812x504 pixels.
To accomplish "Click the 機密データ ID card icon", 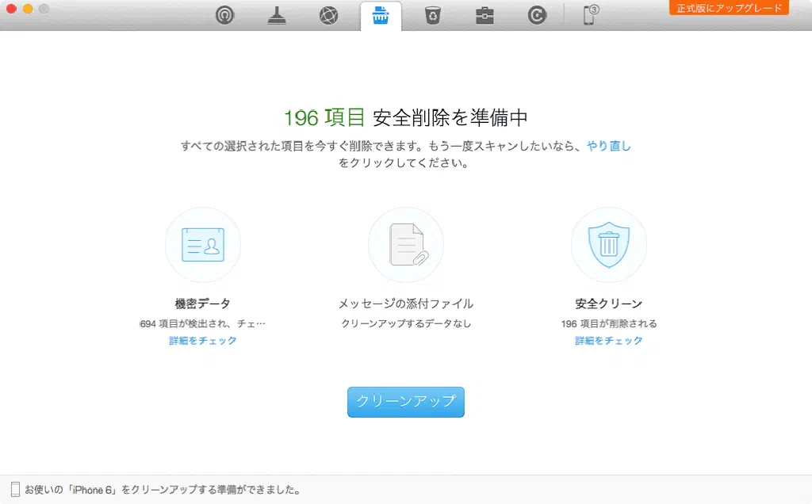I will click(x=203, y=245).
